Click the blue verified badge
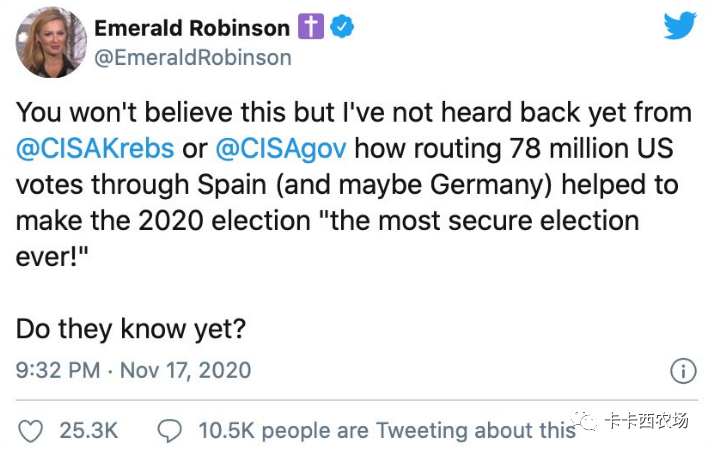Screen dimensions: 711x451 (x=342, y=28)
